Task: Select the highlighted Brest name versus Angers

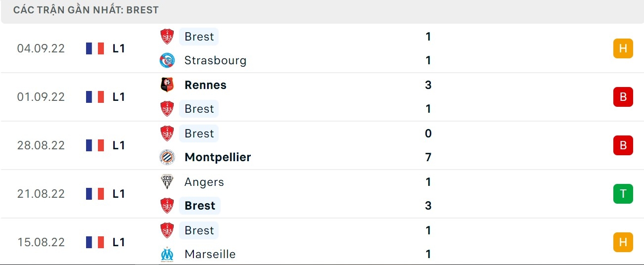Action: click(x=200, y=206)
